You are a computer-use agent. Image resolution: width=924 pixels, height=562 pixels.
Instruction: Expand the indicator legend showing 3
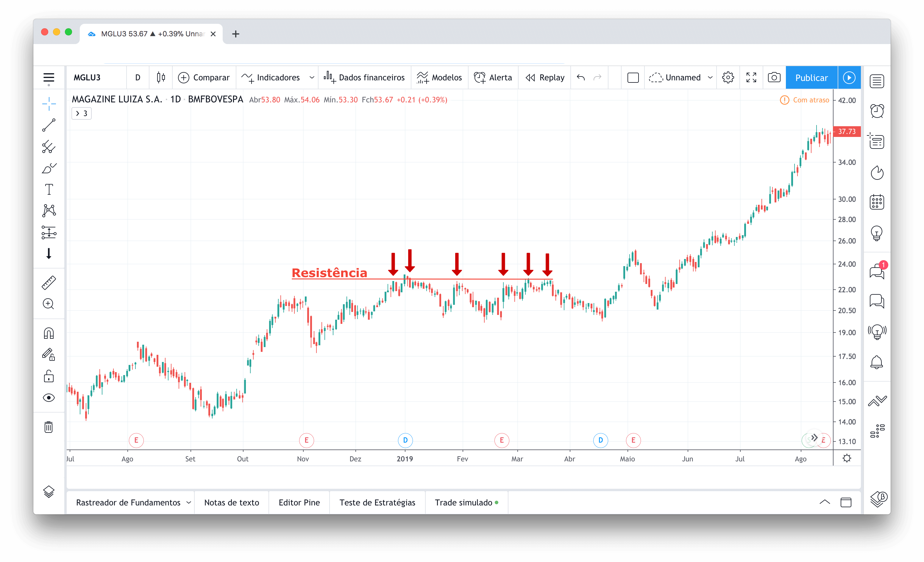point(81,113)
